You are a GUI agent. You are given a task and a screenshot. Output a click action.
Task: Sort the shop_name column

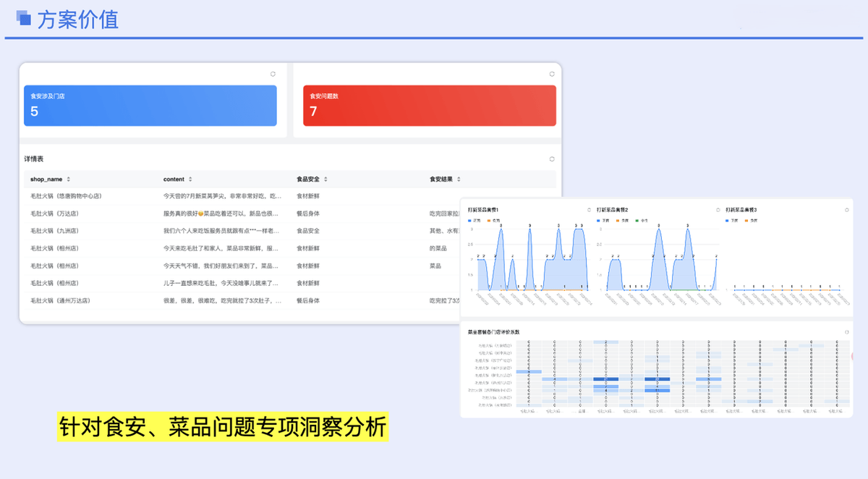69,179
